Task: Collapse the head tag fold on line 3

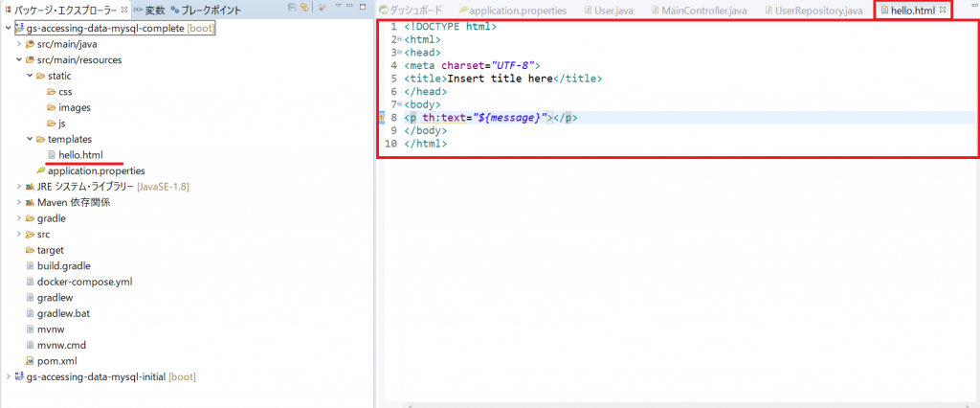Action: pyautogui.click(x=401, y=53)
